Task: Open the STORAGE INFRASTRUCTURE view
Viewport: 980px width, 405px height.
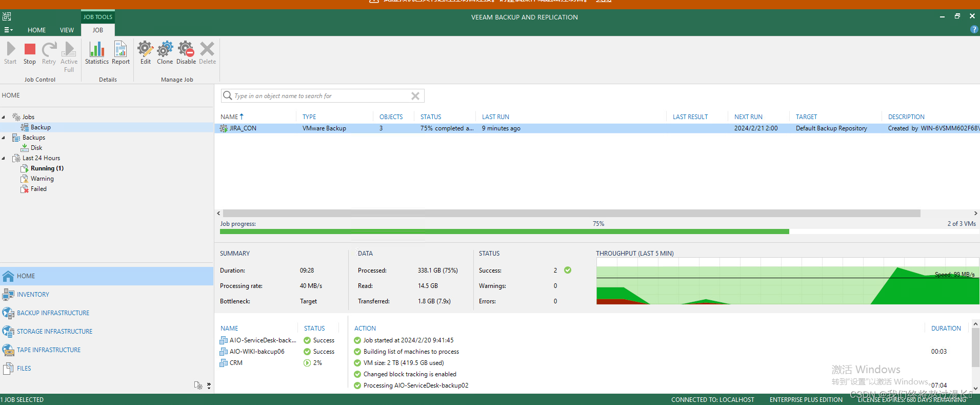Action: tap(107, 332)
